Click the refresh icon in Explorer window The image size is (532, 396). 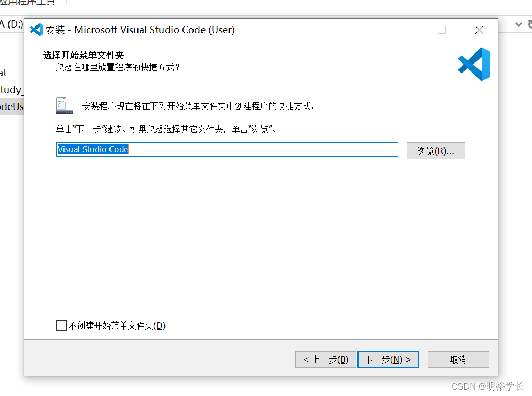point(530,24)
